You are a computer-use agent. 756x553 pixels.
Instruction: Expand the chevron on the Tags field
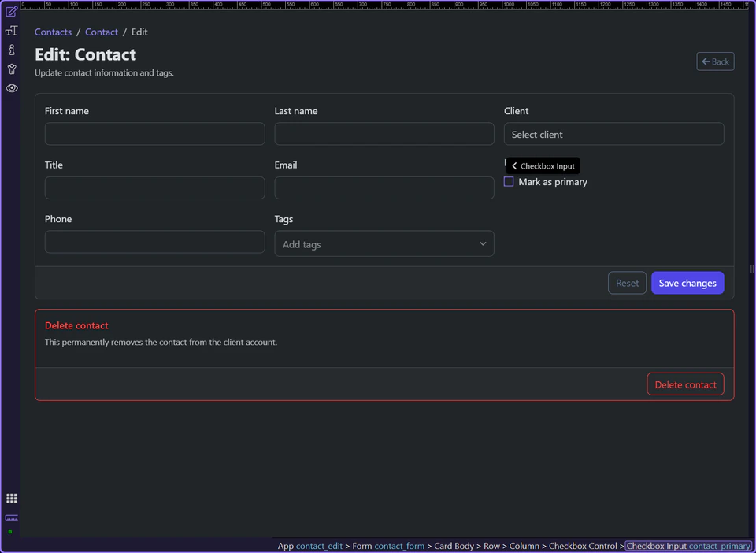pyautogui.click(x=483, y=243)
